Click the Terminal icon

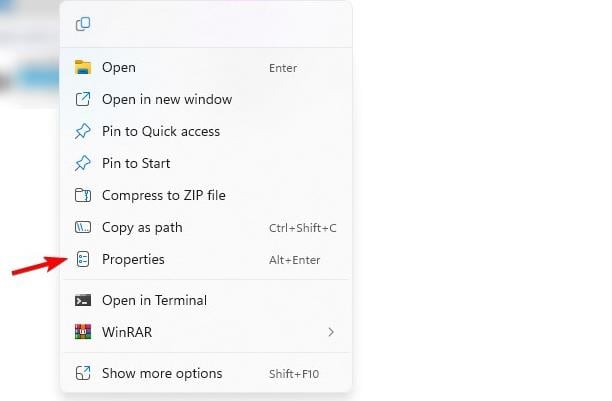[x=83, y=300]
